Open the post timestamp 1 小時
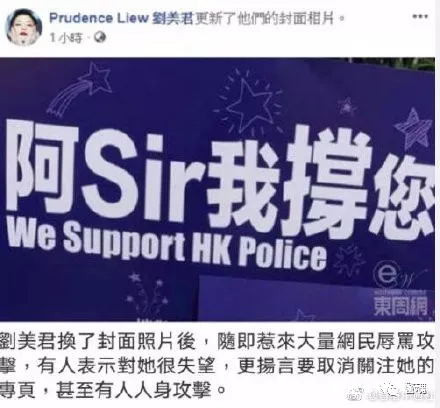 pyautogui.click(x=66, y=38)
